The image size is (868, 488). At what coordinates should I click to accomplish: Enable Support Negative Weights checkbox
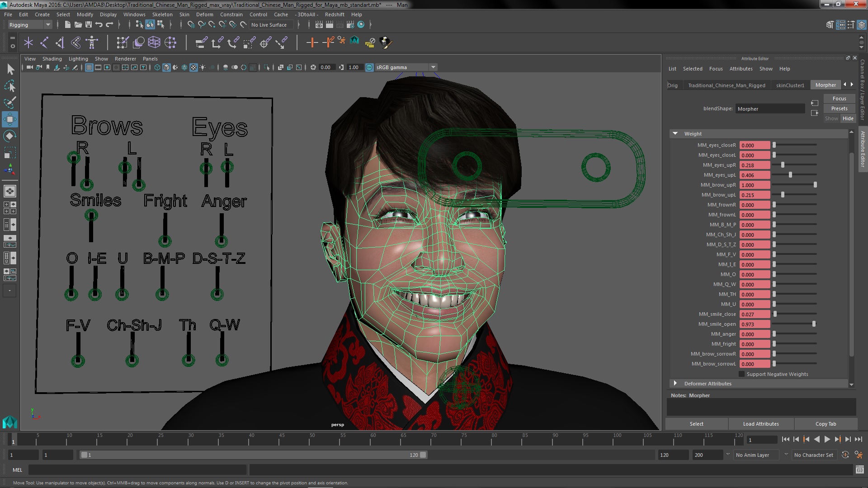[741, 374]
